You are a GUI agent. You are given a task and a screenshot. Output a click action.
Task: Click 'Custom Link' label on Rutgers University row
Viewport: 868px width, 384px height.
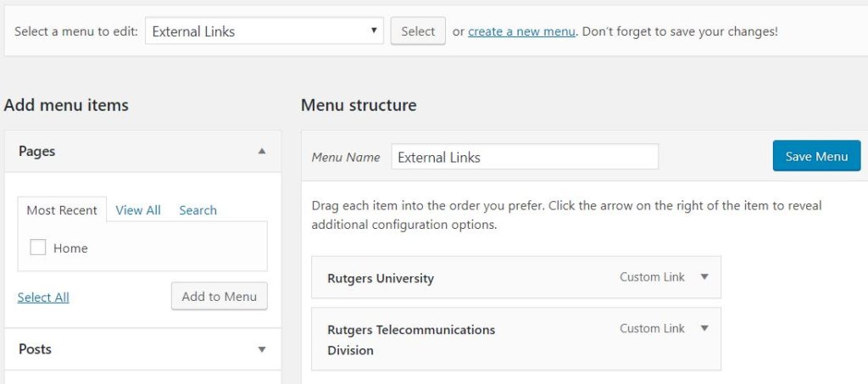(652, 276)
